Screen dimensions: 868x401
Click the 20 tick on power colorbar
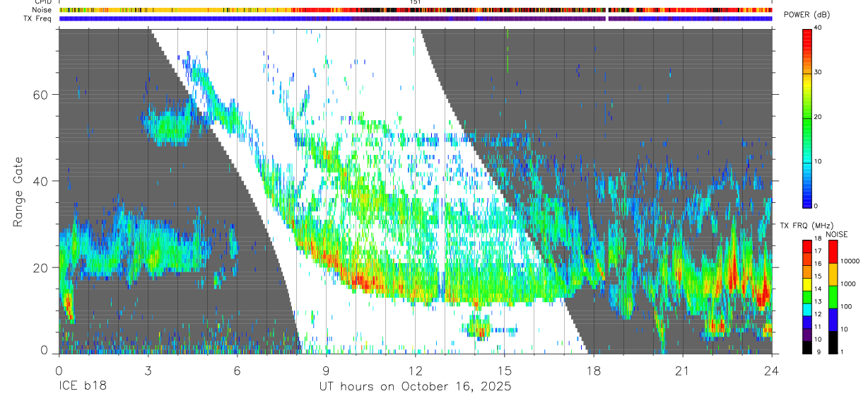pyautogui.click(x=819, y=117)
